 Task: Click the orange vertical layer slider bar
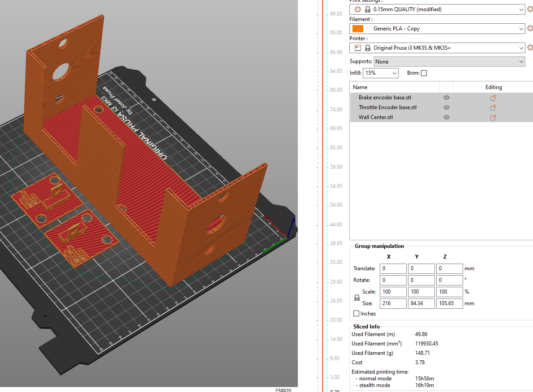(322, 196)
